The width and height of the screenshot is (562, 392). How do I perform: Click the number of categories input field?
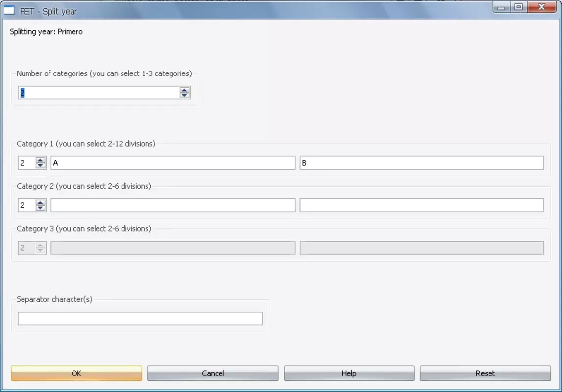pos(99,93)
